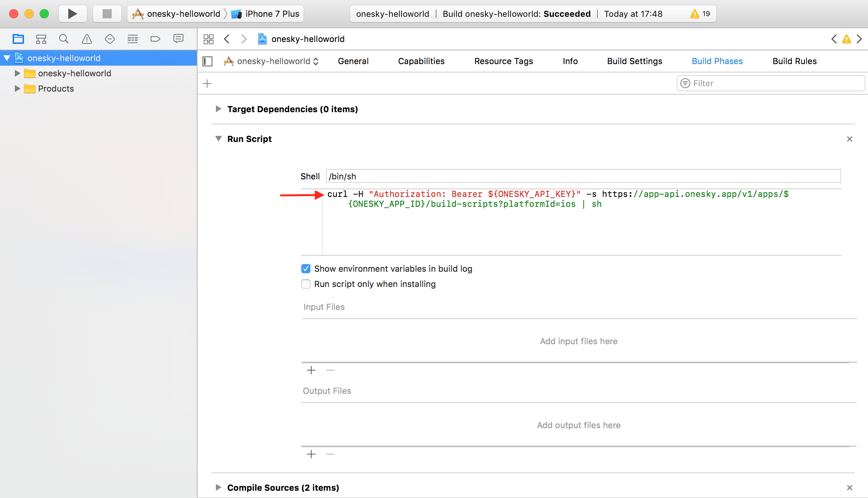
Task: Open the related items grid menu
Action: (x=209, y=39)
